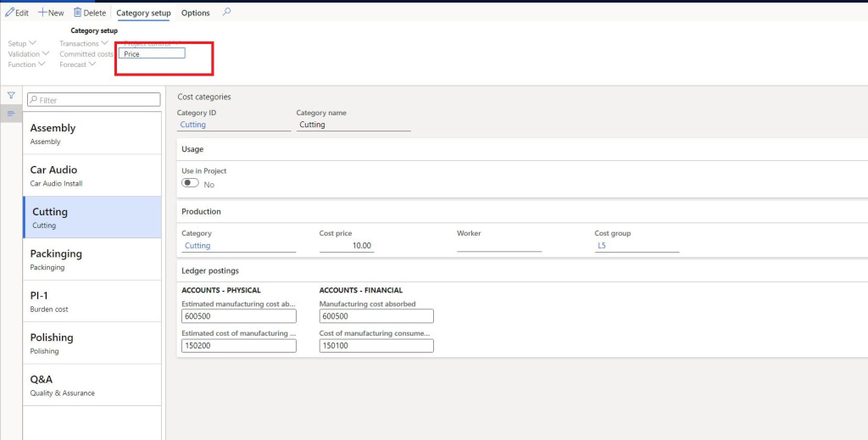Click the Filter search box
The width and height of the screenshot is (868, 440).
pos(93,100)
